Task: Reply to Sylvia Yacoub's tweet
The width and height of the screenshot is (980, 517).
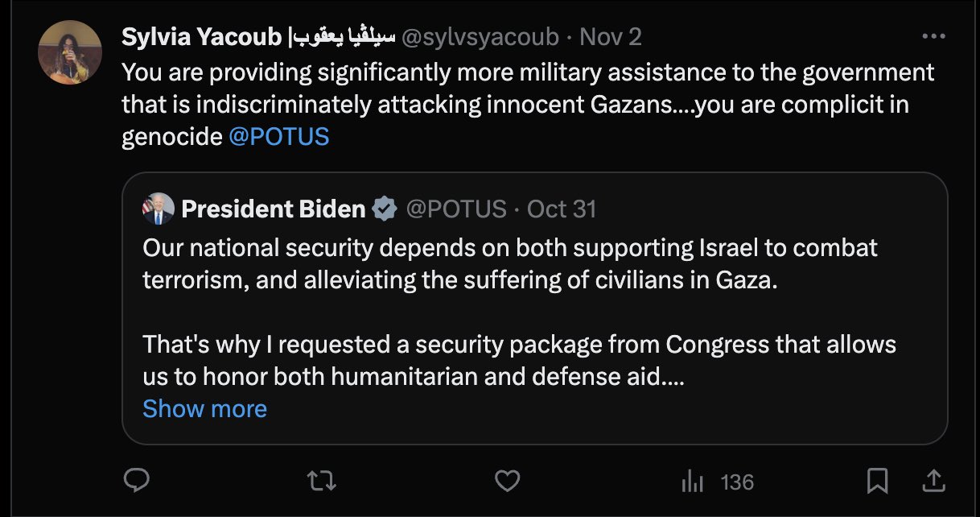Action: pyautogui.click(x=138, y=482)
